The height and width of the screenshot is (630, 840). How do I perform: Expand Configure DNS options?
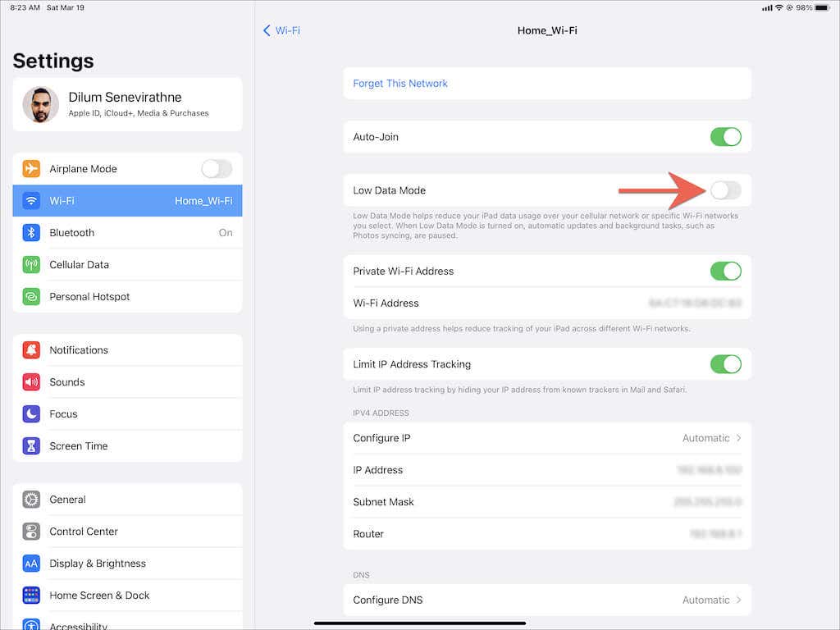547,600
